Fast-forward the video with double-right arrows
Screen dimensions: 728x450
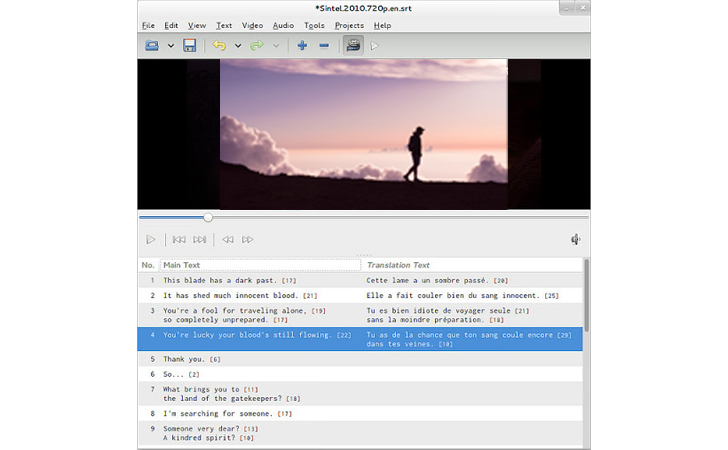(x=247, y=240)
